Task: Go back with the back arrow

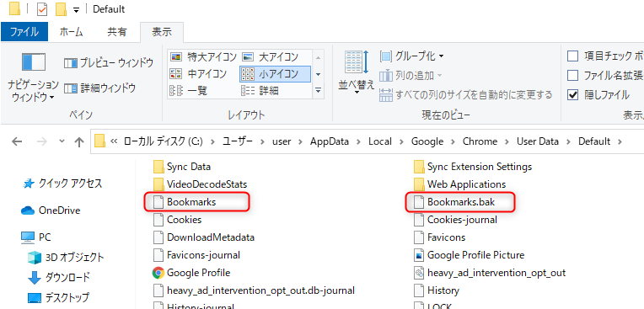Action: (x=17, y=141)
